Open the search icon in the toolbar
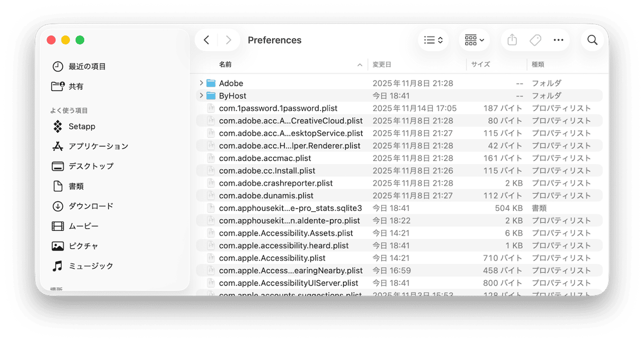 [x=592, y=40]
